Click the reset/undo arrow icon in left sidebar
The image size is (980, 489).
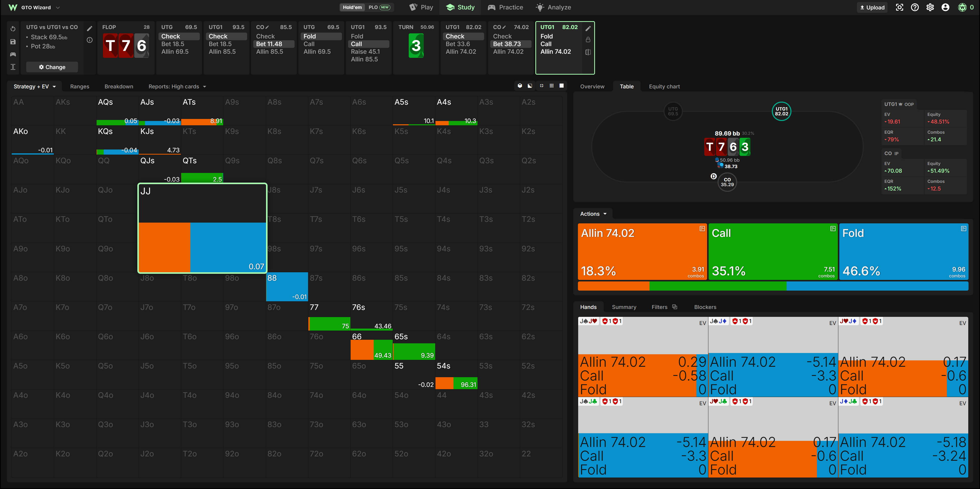click(13, 29)
